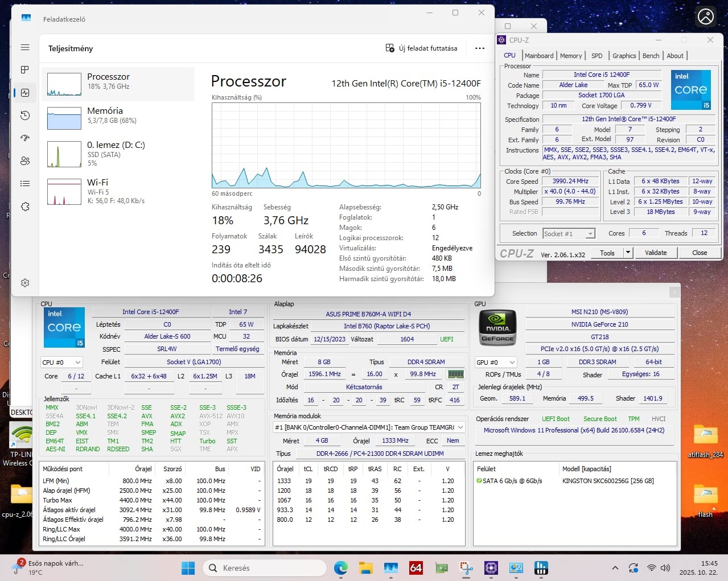Screen dimensions: 728x581
Task: Select the 0. lemez (D: C:) disk item
Action: [118, 154]
